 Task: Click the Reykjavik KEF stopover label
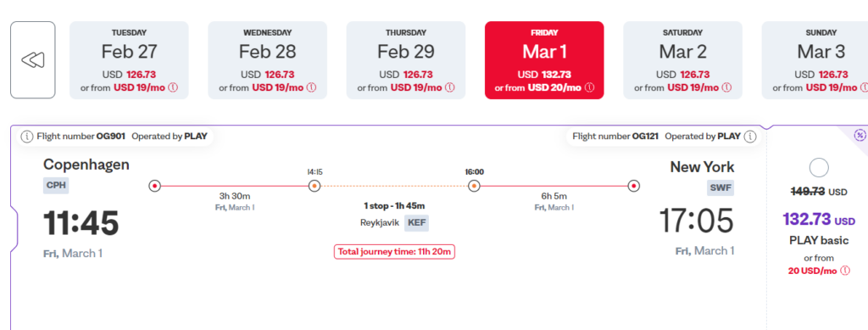(394, 223)
